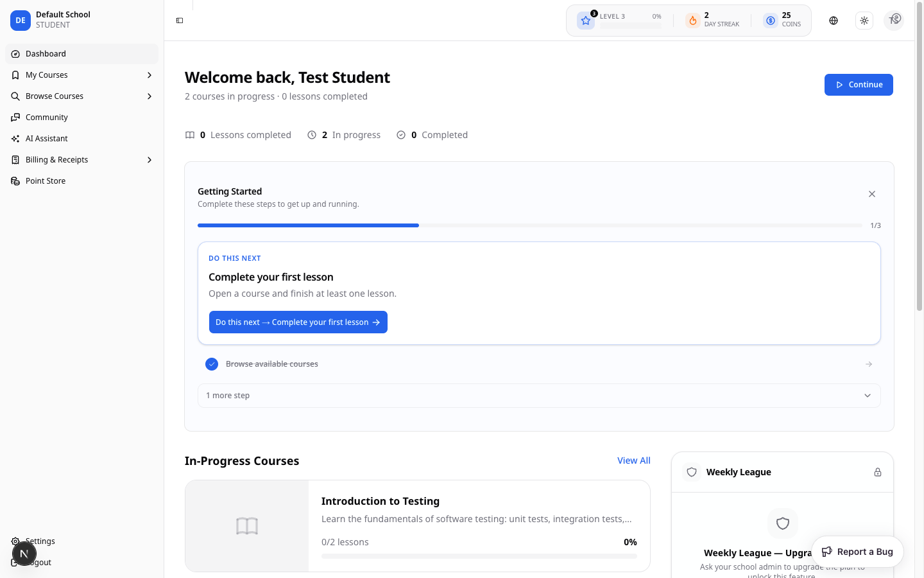
Task: Expand the Billing & Receipts chevron
Action: pos(150,160)
